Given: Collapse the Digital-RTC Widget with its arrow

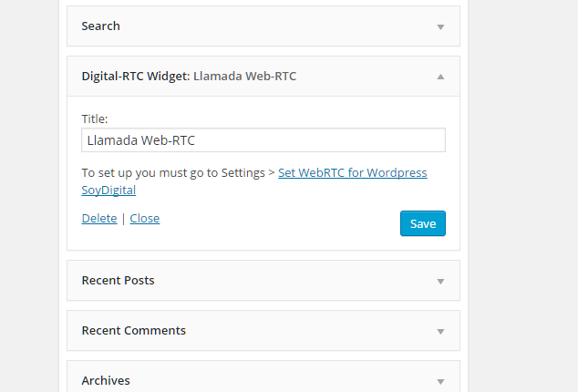Looking at the screenshot, I should click(440, 77).
